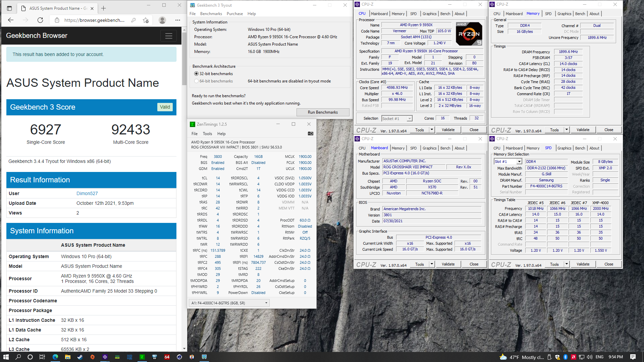
Task: Open user profile link Dimon527
Action: tap(87, 193)
